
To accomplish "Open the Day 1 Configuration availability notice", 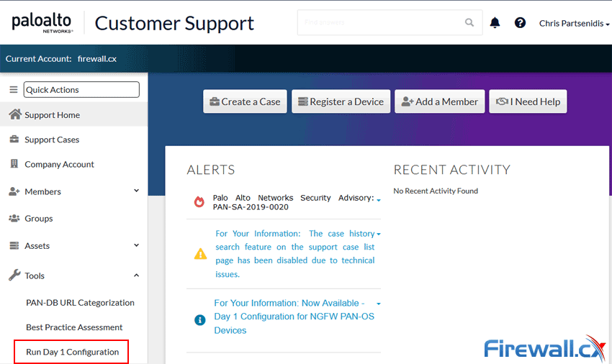I will click(294, 317).
